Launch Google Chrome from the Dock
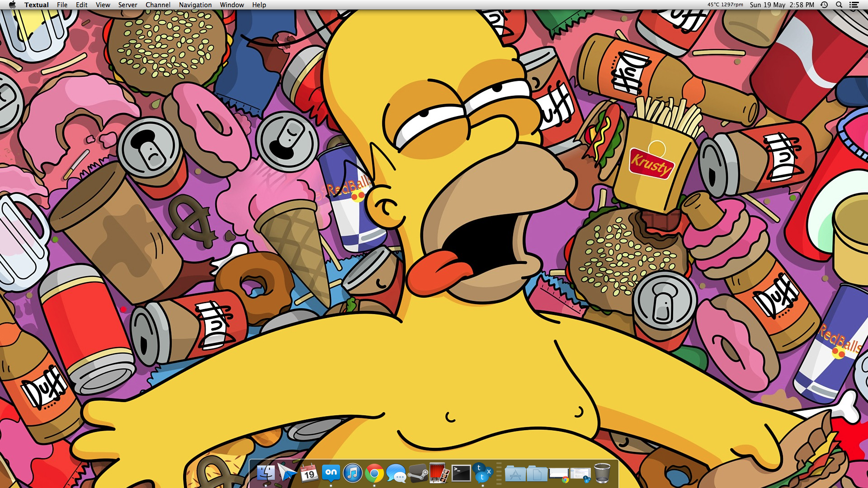The height and width of the screenshot is (488, 868). [x=374, y=473]
